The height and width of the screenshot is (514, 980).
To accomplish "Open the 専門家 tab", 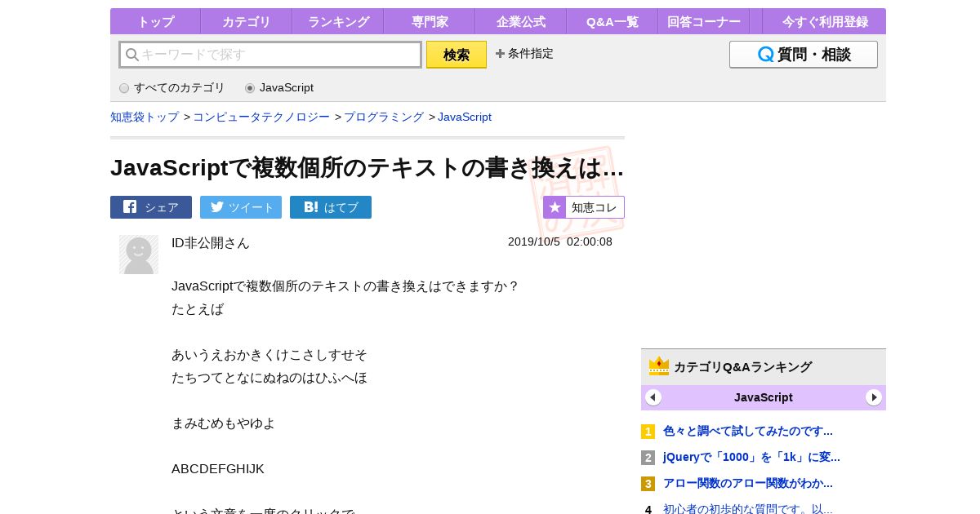I will [x=430, y=22].
